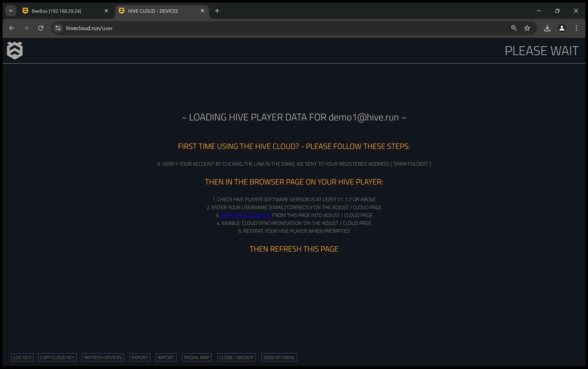Close the HIVE CLOUD - DEVICES tab
The image size is (588, 369).
pos(202,11)
